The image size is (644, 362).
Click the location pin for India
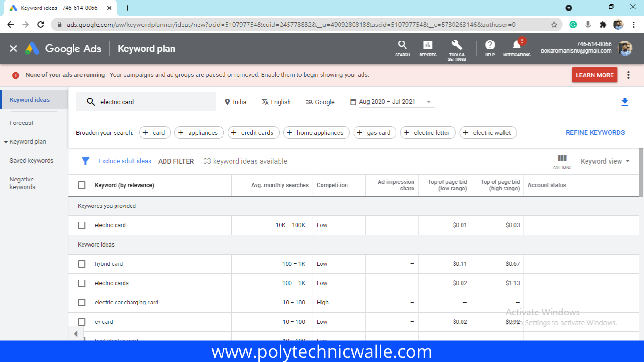227,102
